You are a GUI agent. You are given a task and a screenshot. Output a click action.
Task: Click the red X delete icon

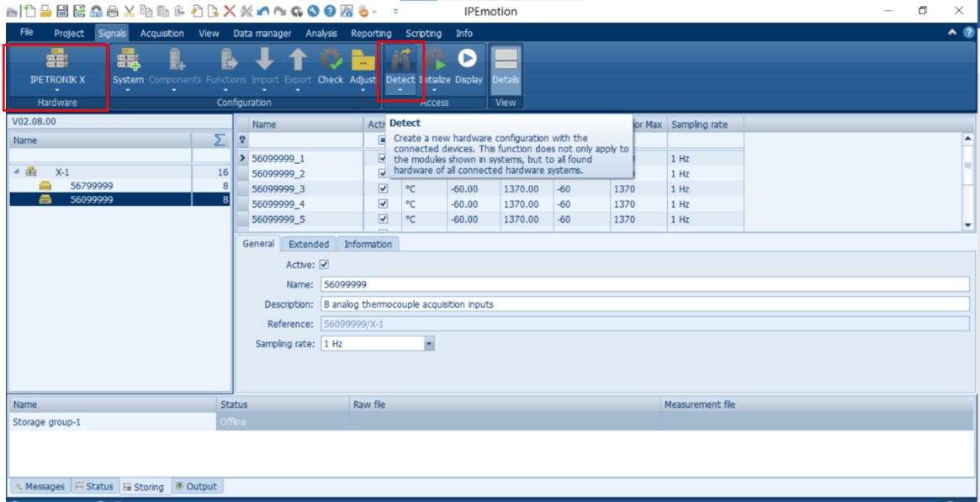pos(230,11)
